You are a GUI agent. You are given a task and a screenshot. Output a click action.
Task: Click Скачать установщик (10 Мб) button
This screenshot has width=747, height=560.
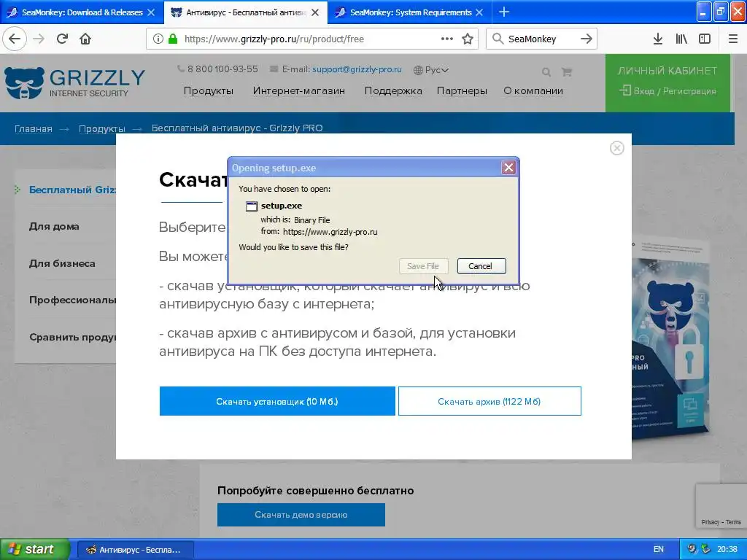277,401
